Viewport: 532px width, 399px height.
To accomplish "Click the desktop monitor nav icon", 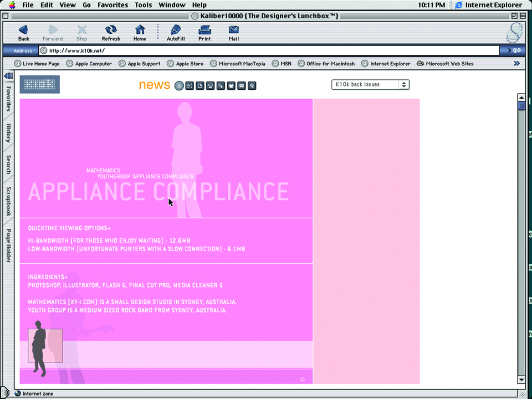I will coord(211,86).
